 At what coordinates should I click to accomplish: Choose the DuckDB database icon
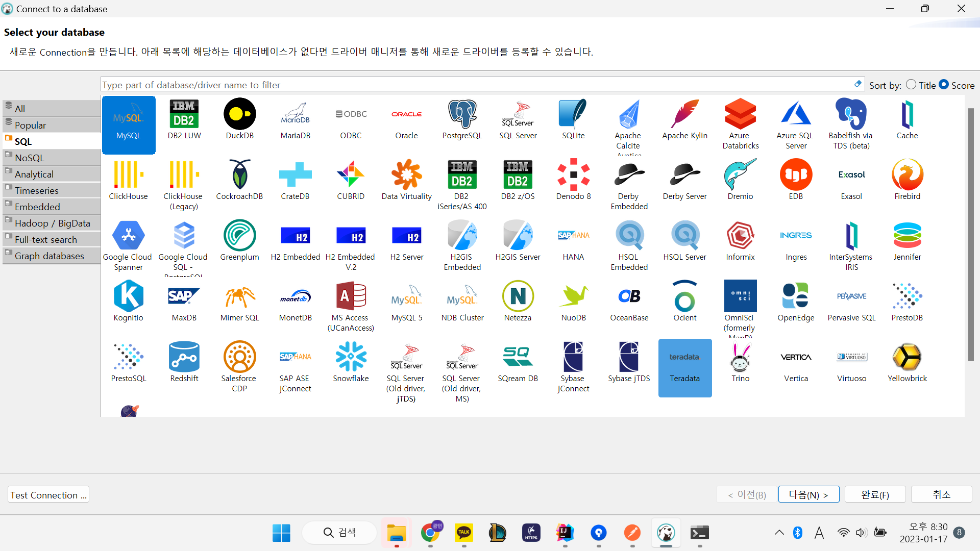click(239, 114)
